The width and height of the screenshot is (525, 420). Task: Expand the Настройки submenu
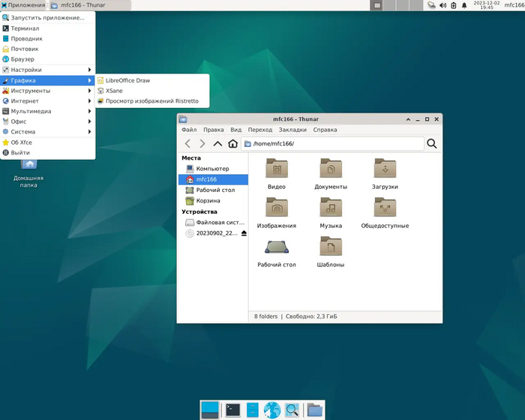tap(47, 70)
